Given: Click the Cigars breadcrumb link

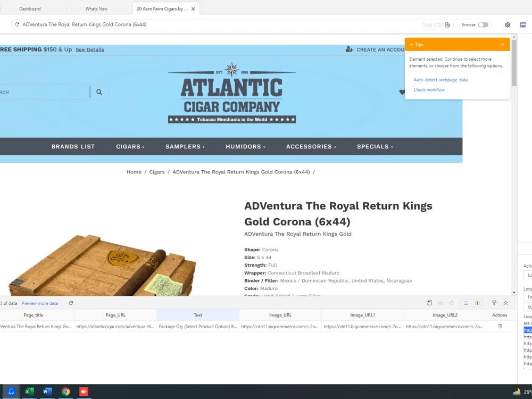Looking at the screenshot, I should click(157, 172).
